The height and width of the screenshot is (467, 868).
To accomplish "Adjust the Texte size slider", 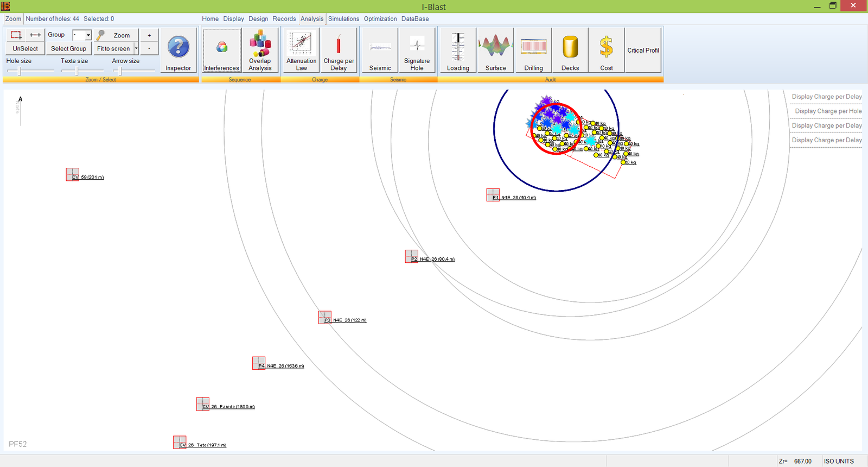I will tap(76, 71).
